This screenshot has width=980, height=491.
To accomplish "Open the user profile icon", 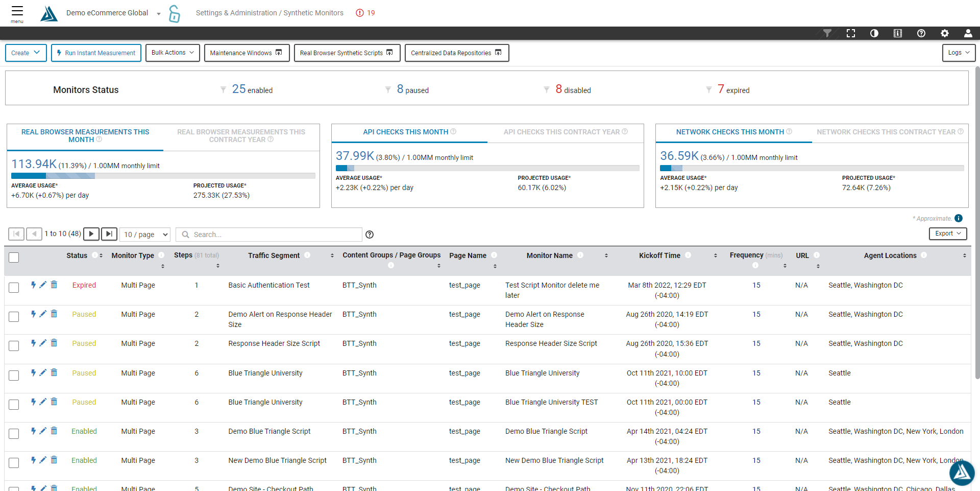I will [968, 33].
